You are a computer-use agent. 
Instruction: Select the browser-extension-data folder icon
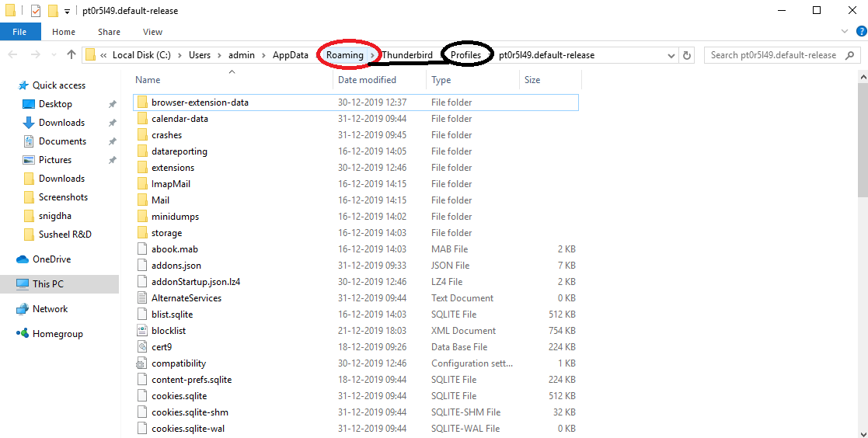pos(142,103)
